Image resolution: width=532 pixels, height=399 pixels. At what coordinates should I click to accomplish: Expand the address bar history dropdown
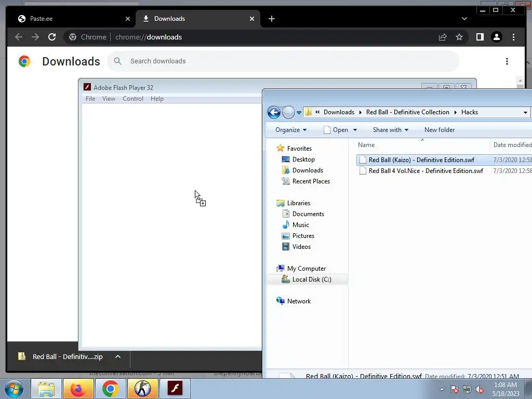click(x=525, y=112)
